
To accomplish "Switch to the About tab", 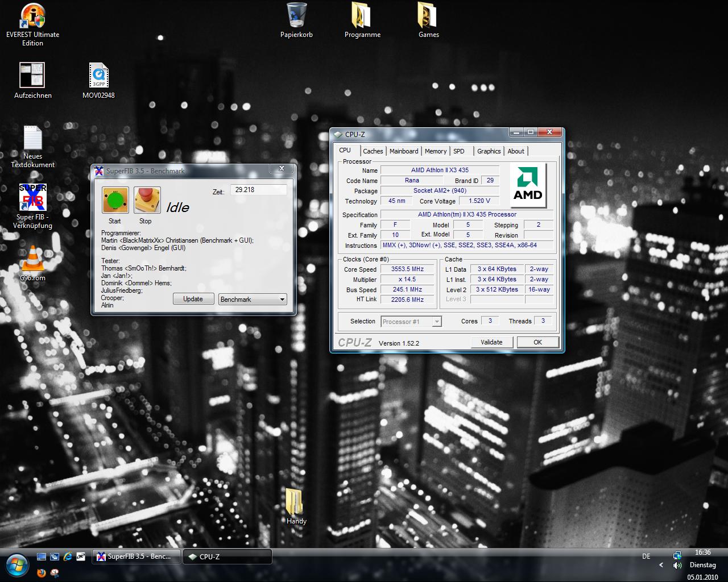I will pyautogui.click(x=516, y=151).
